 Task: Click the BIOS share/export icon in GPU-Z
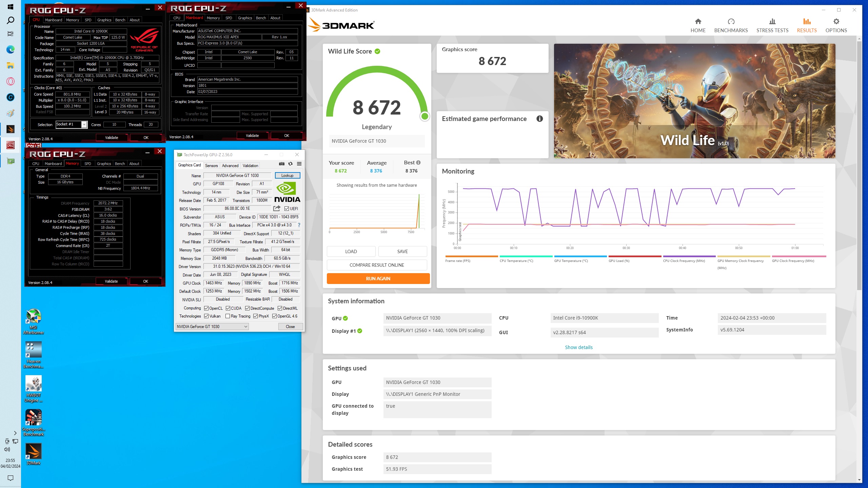tap(277, 208)
